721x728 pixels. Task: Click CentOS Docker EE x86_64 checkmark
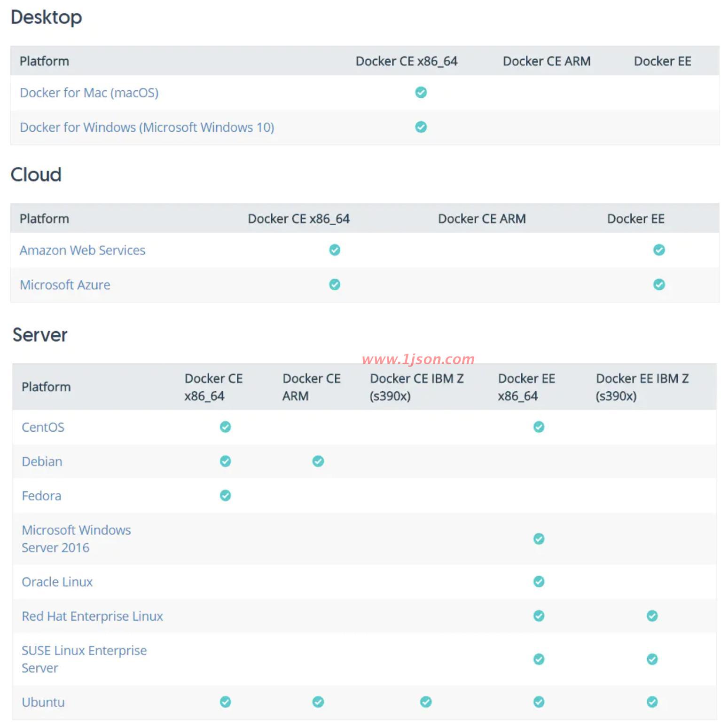pos(539,427)
